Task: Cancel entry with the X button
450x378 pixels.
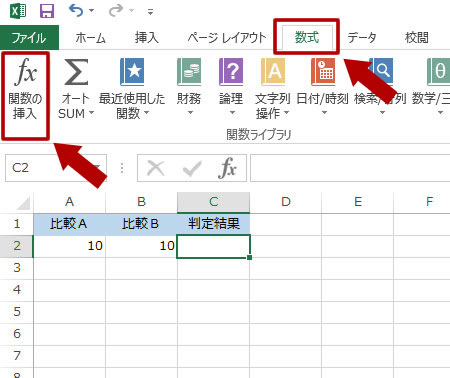Action: pyautogui.click(x=156, y=168)
